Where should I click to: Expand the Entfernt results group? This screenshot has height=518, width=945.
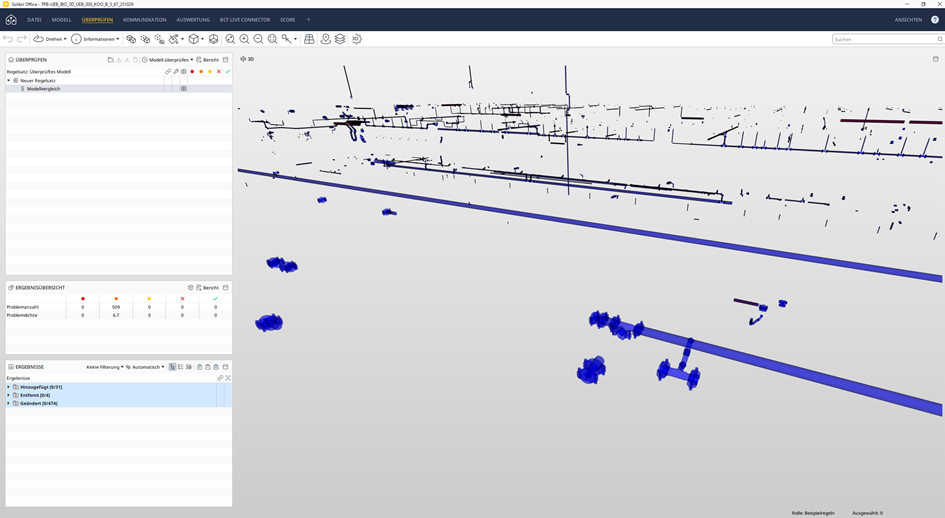tap(8, 395)
